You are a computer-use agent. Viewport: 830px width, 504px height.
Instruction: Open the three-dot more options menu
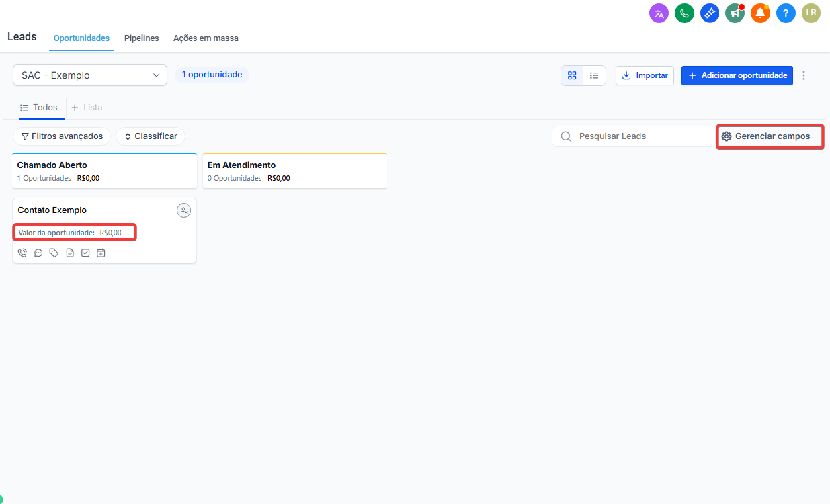[804, 76]
